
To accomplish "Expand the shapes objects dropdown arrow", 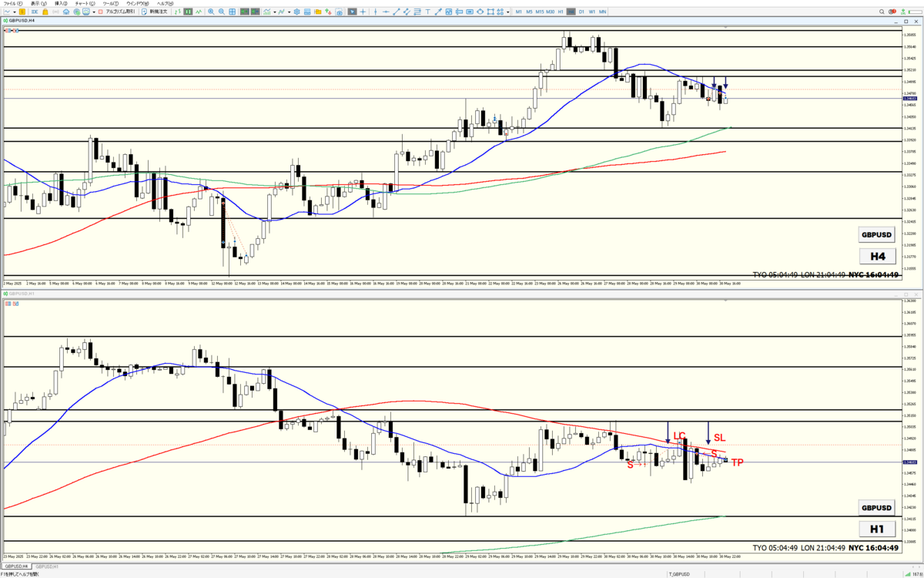I will 507,12.
